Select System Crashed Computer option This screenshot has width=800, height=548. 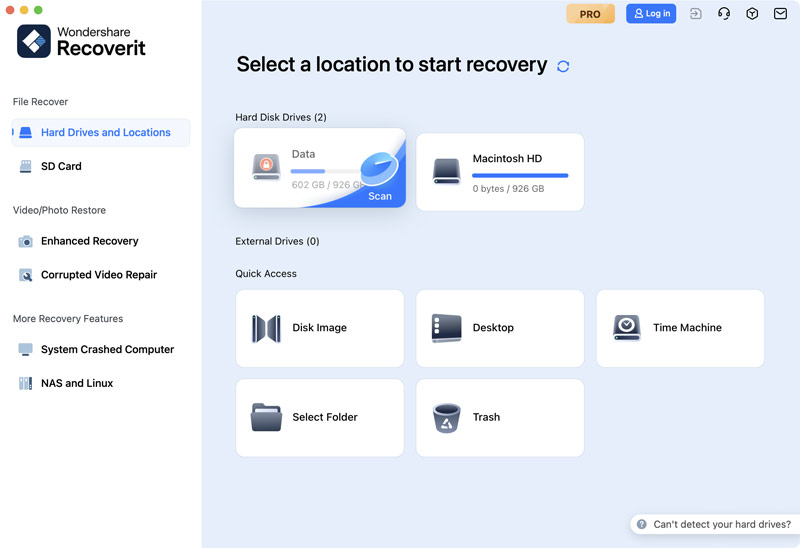[107, 350]
